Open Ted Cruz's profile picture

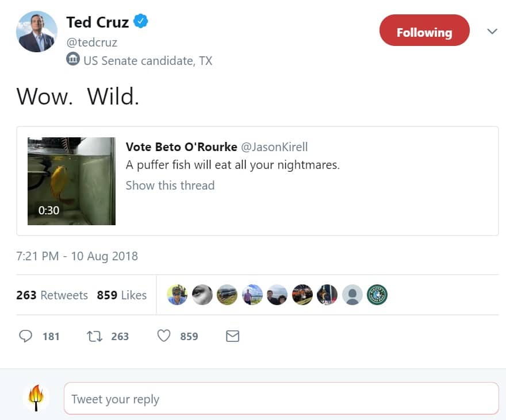pyautogui.click(x=37, y=32)
